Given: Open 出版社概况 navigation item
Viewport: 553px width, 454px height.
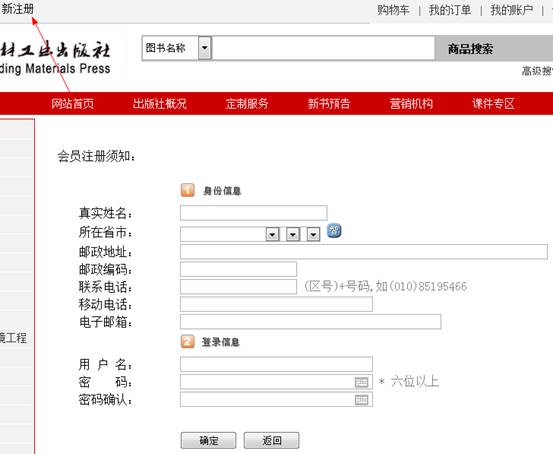Looking at the screenshot, I should [x=159, y=104].
